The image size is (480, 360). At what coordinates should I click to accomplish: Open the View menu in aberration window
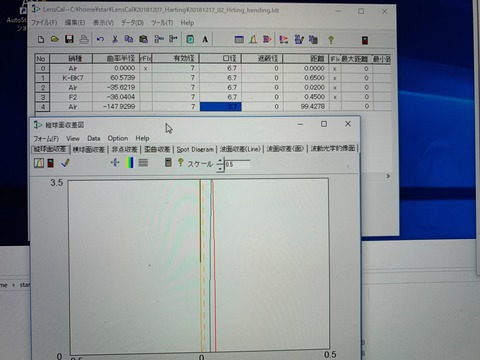pos(73,138)
